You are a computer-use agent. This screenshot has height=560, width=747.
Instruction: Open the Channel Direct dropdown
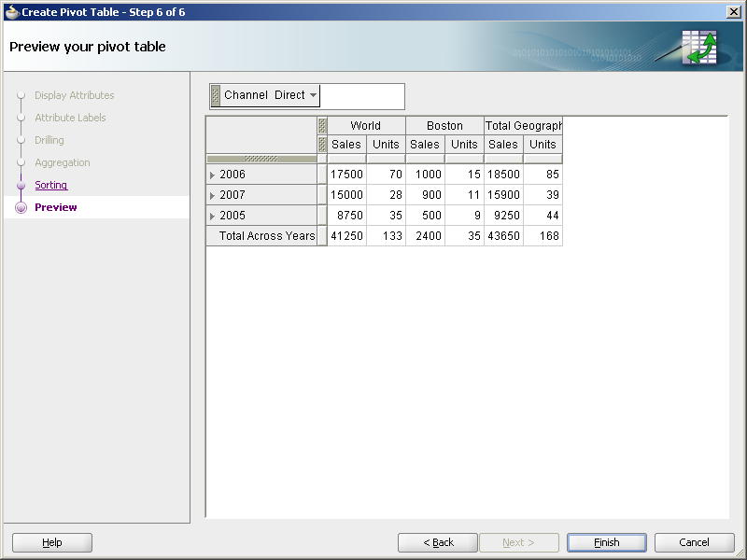click(x=312, y=95)
